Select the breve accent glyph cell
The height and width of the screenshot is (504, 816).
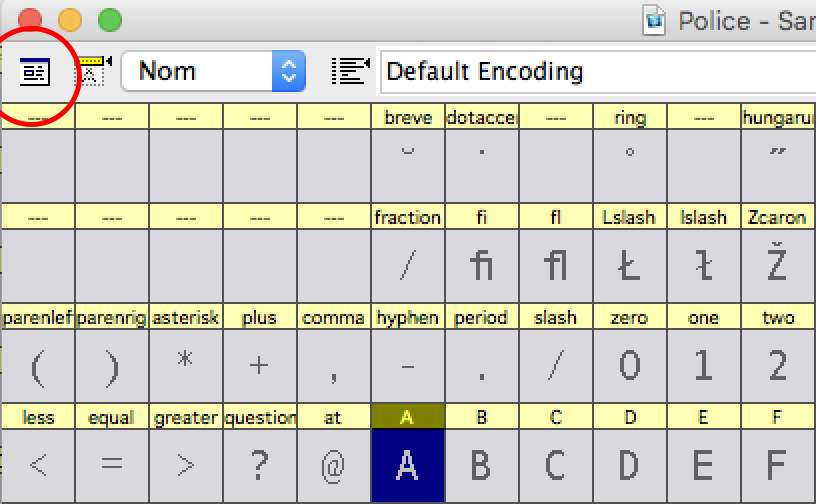407,166
